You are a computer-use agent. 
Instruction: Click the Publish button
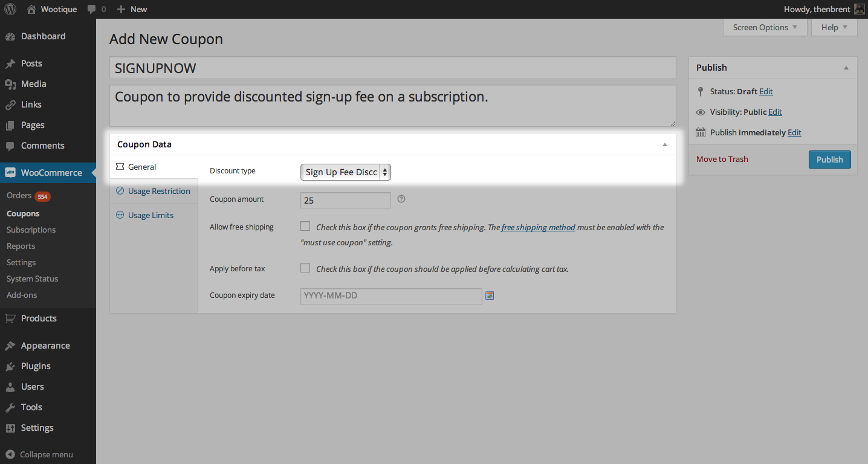coord(829,159)
